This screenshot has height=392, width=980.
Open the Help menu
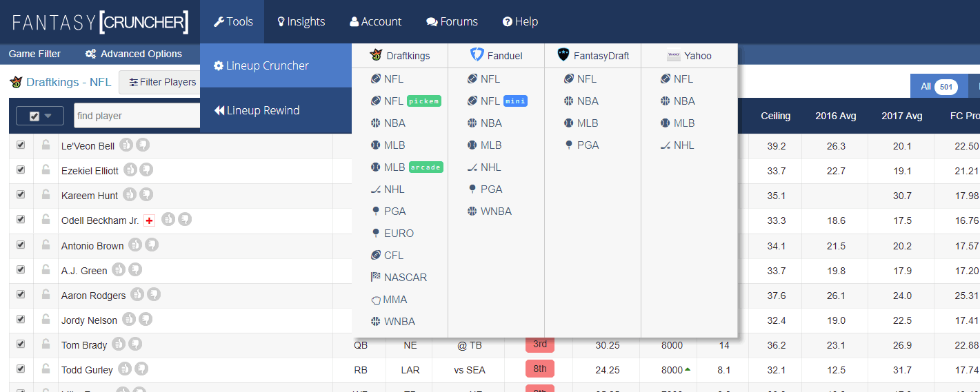tap(520, 21)
